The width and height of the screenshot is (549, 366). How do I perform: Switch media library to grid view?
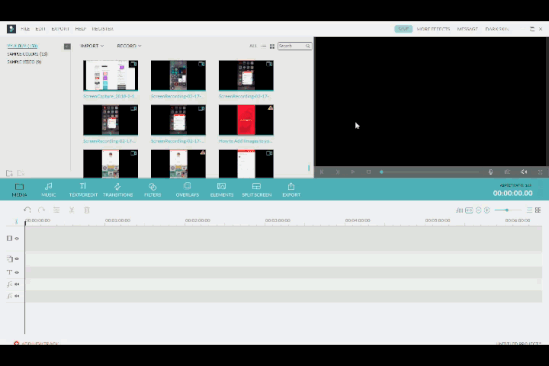(272, 46)
